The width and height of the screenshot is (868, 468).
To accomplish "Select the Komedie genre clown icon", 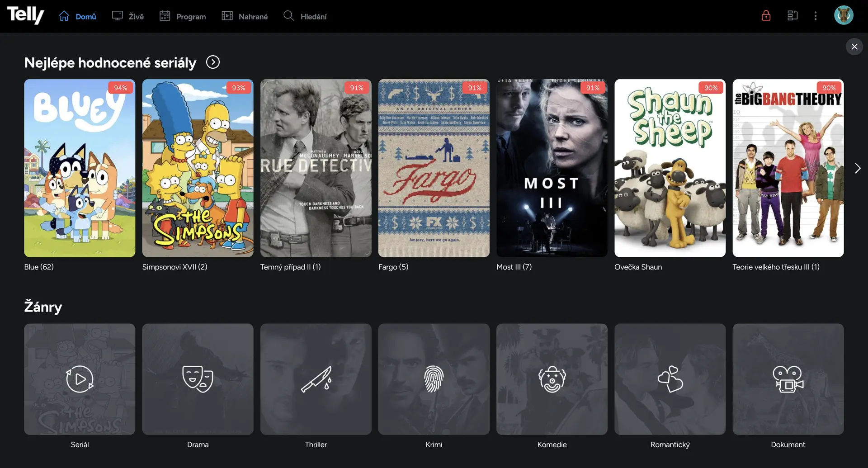I will (552, 379).
